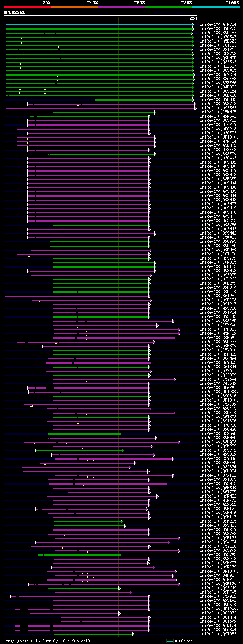Click the green ~80% legend segment
Screen dimensions: 243x644
point(169,7)
